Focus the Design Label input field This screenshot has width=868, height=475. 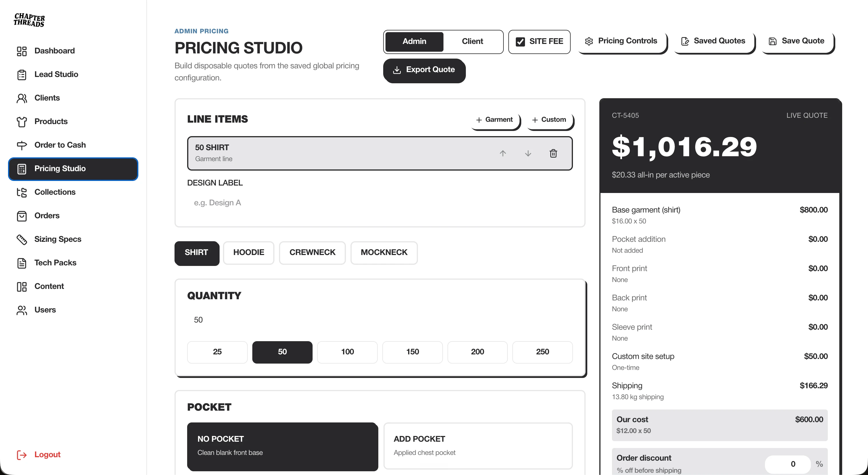click(x=380, y=203)
